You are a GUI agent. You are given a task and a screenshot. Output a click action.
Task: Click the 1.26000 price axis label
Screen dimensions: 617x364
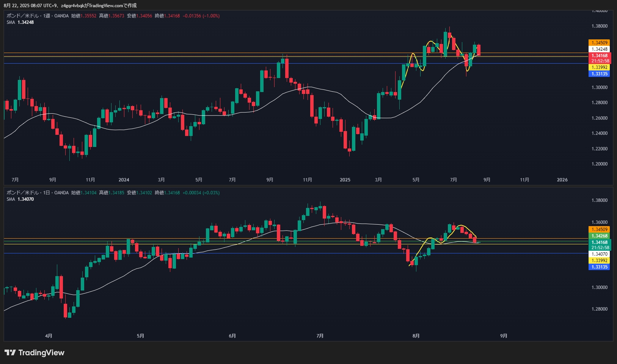coord(599,118)
